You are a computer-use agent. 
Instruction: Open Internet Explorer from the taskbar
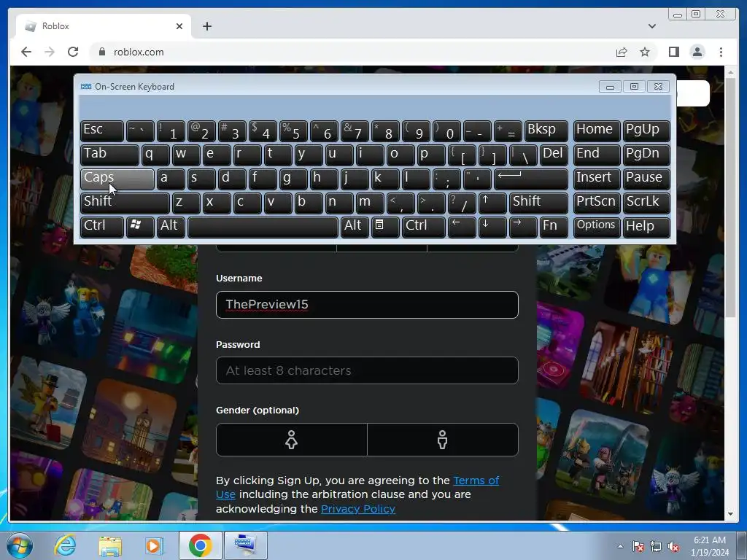point(65,545)
